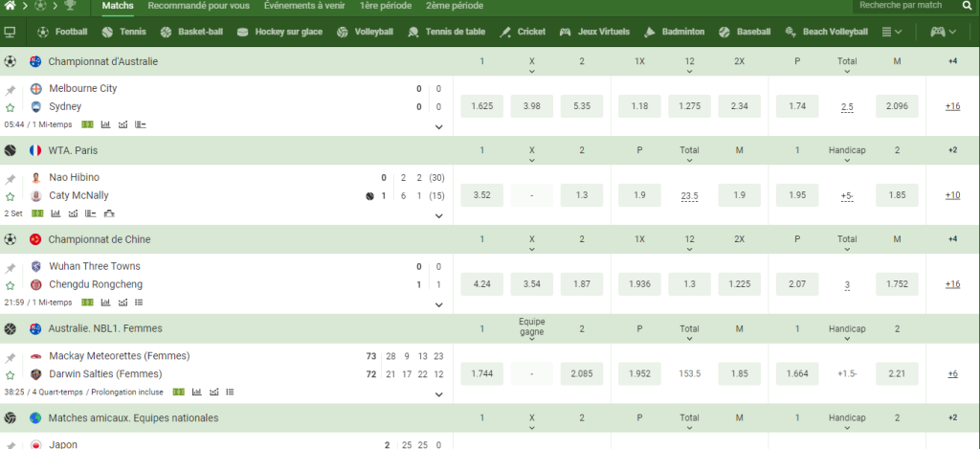Click the monitor icon left of Football
The height and width of the screenshot is (449, 980).
click(10, 32)
